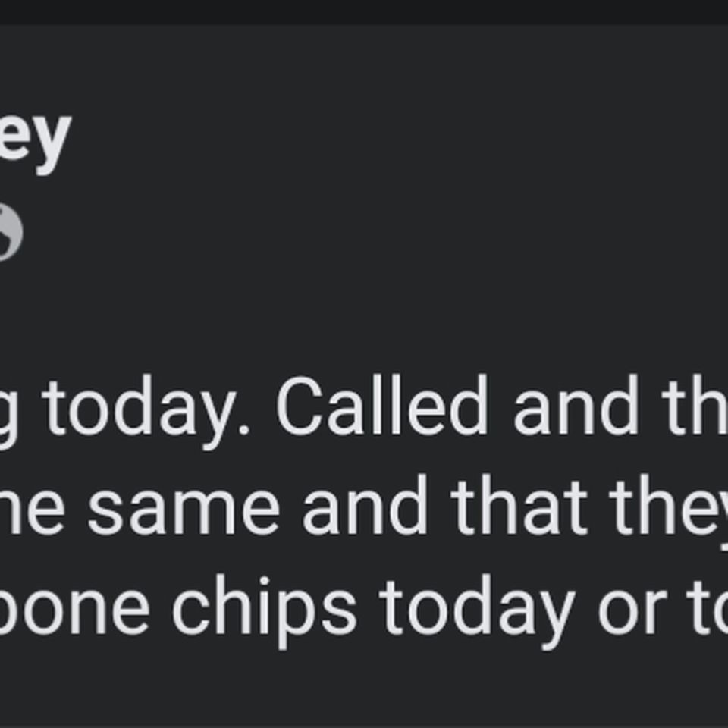Click the word 'that' in the second line
Screen dimensions: 728x728
(519, 505)
